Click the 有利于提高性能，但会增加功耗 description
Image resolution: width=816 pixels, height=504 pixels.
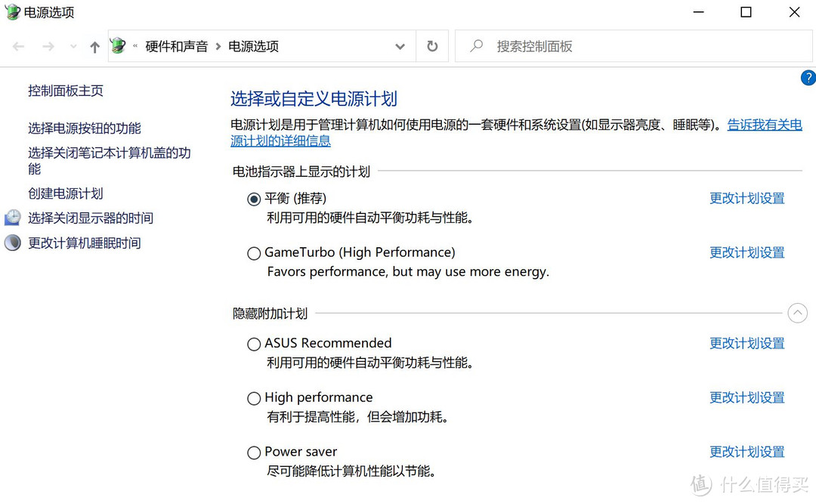(357, 417)
